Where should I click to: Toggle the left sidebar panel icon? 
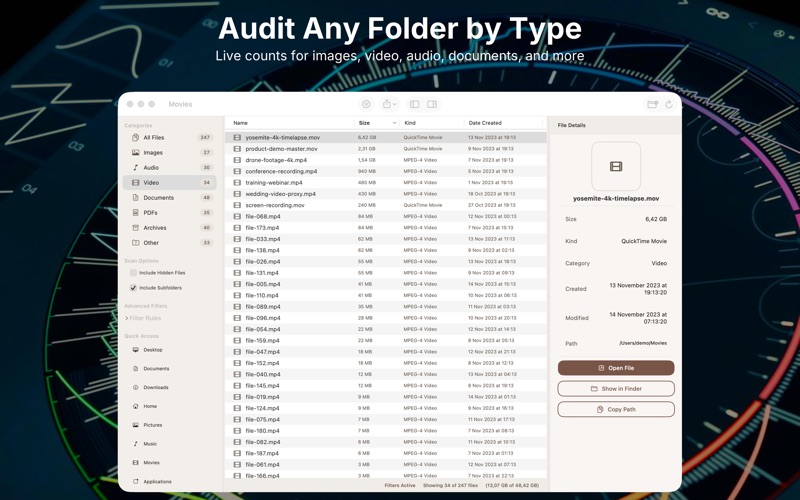point(414,104)
